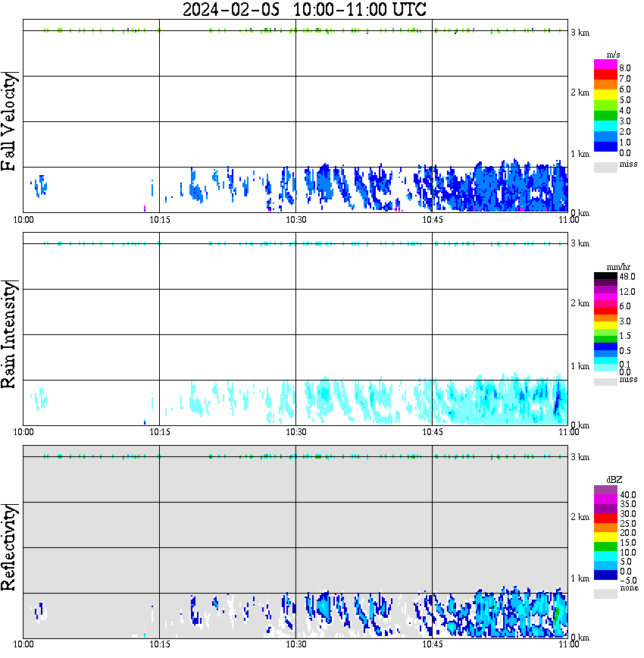
Task: Click 10:30 under the Rain Intensity panel
Action: click(296, 432)
